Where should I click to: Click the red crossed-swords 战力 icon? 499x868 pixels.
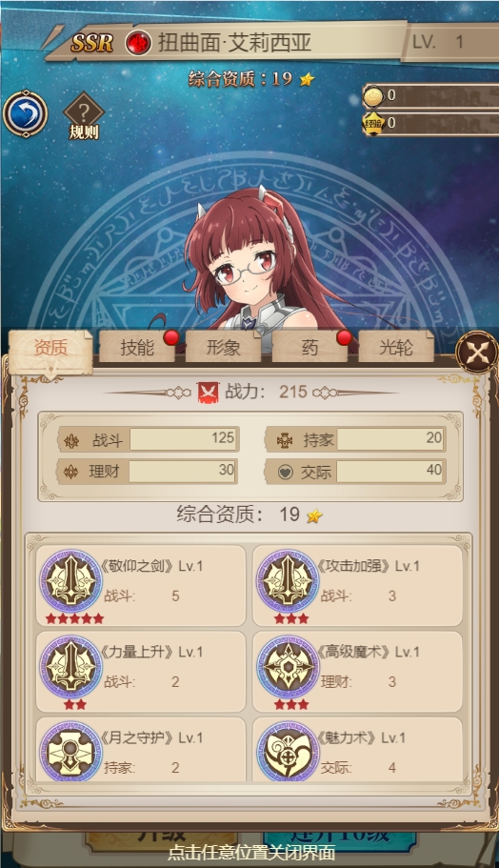click(x=209, y=392)
